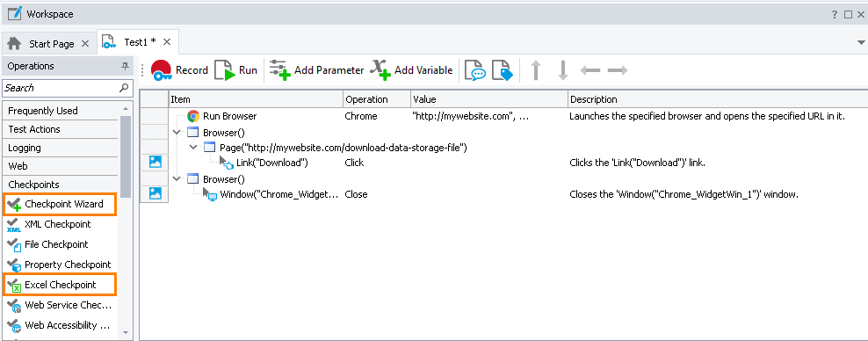Image resolution: width=868 pixels, height=341 pixels.
Task: Click the Operations search field
Action: [61, 88]
